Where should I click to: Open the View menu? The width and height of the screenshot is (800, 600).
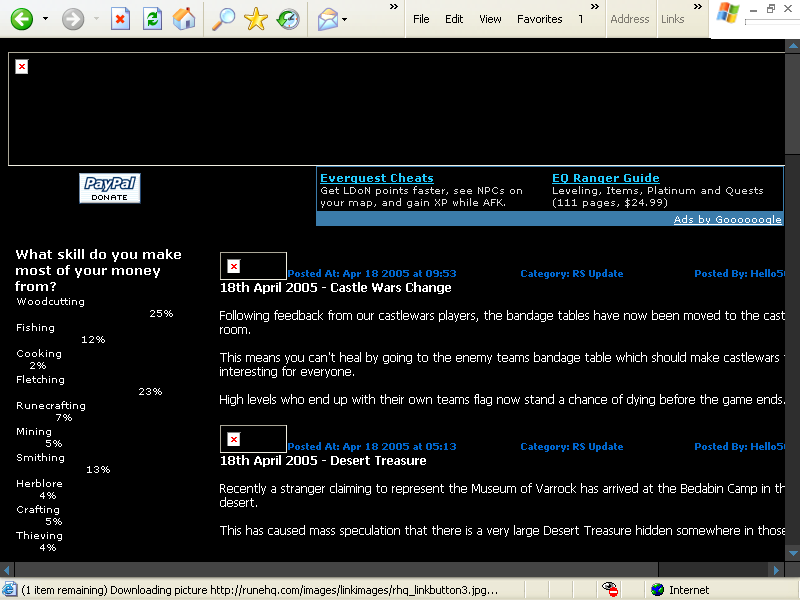[490, 19]
